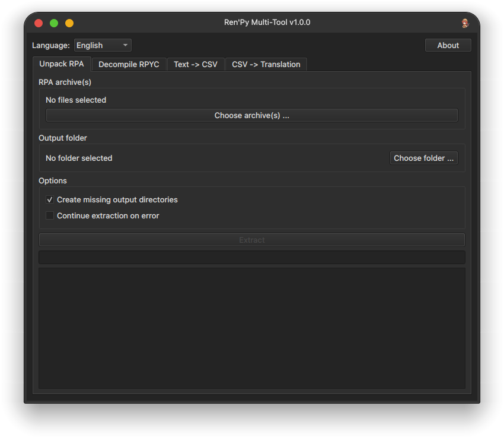Click the 'RPA archive(s)' section label

pyautogui.click(x=65, y=82)
